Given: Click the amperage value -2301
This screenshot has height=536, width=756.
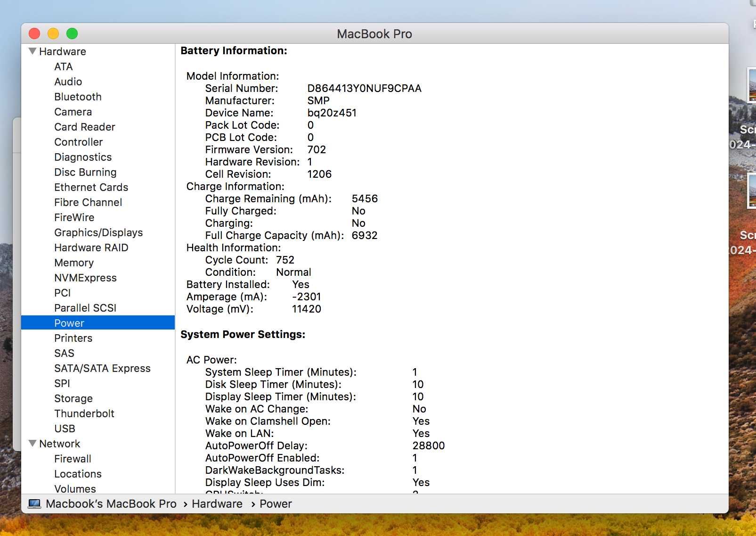Looking at the screenshot, I should click(x=306, y=297).
